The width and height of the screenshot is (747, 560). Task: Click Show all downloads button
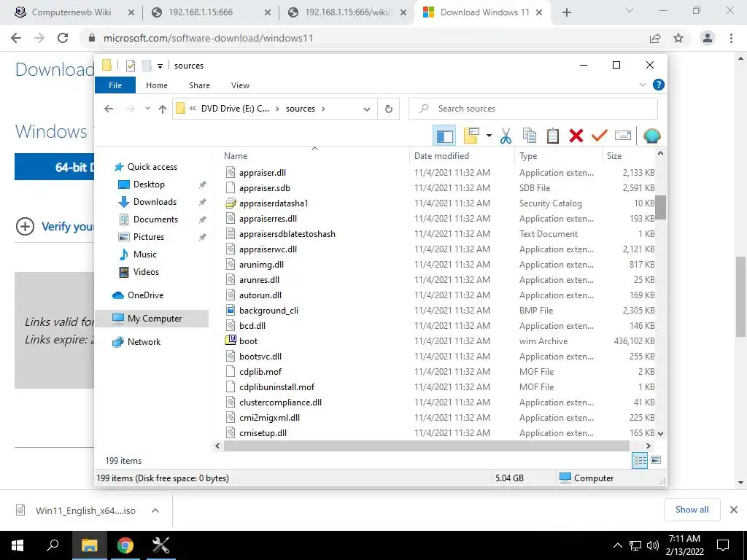click(692, 510)
